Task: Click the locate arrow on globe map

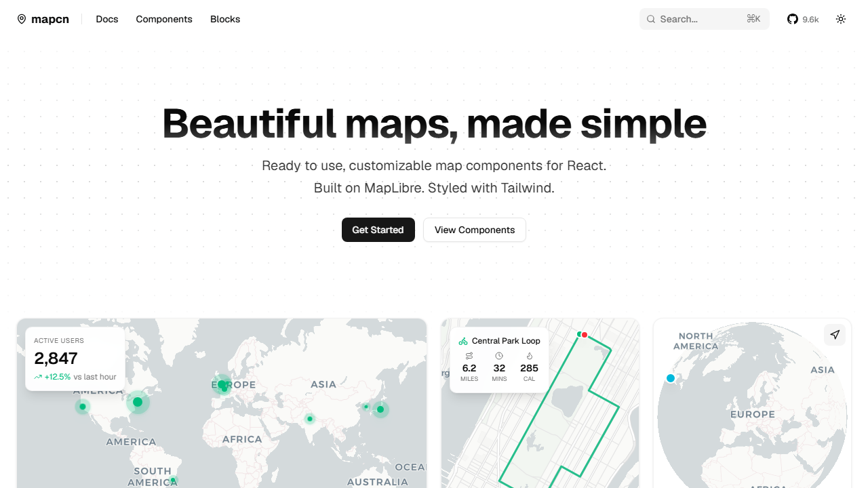Action: pos(835,335)
